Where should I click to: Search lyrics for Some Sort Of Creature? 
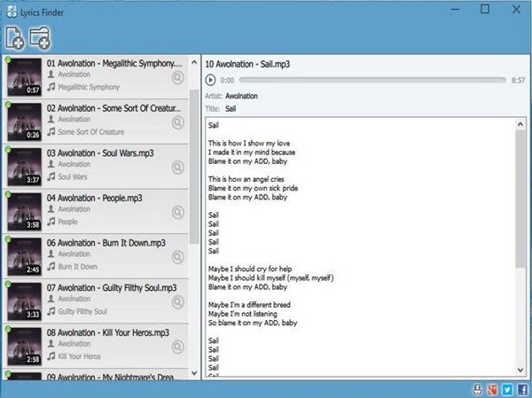178,122
